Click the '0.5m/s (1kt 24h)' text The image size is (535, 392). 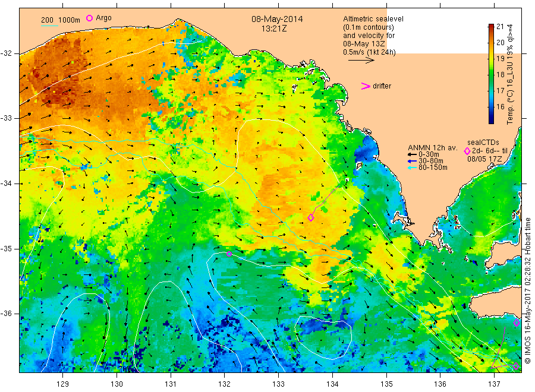click(369, 52)
